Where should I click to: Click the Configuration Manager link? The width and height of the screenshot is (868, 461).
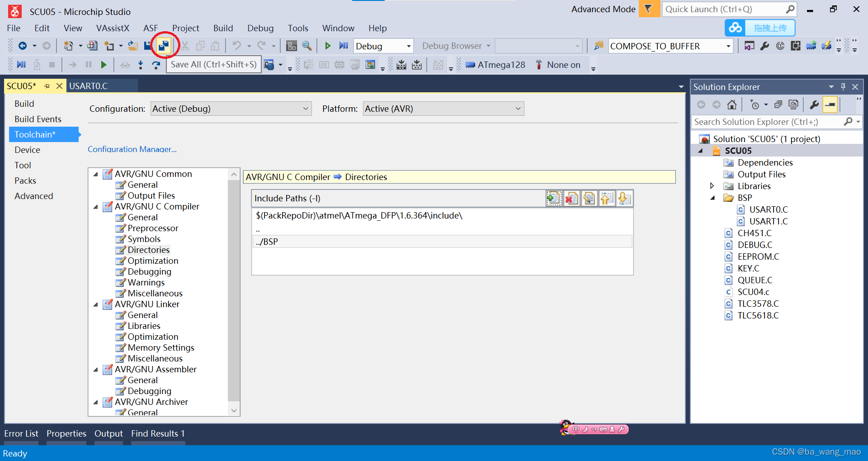click(132, 149)
